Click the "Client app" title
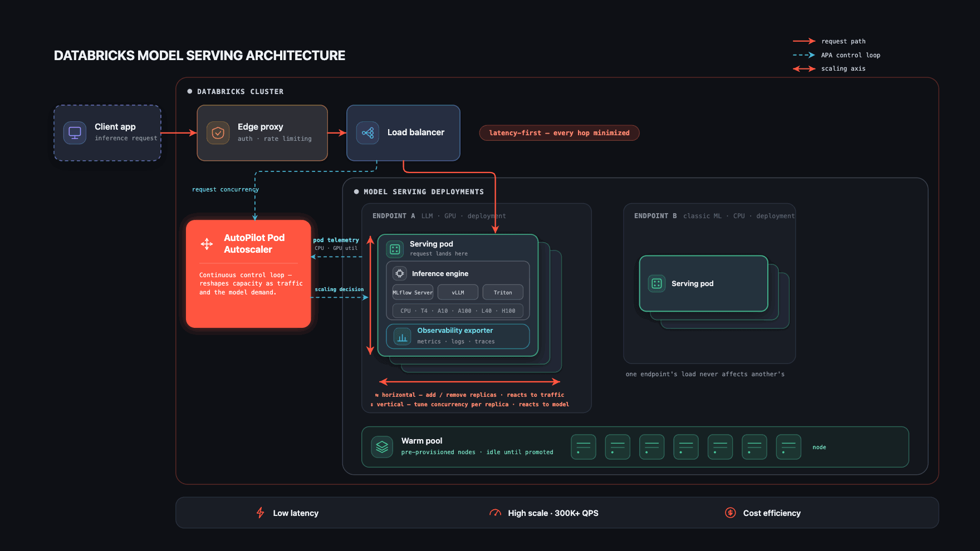980x551 pixels. [115, 127]
